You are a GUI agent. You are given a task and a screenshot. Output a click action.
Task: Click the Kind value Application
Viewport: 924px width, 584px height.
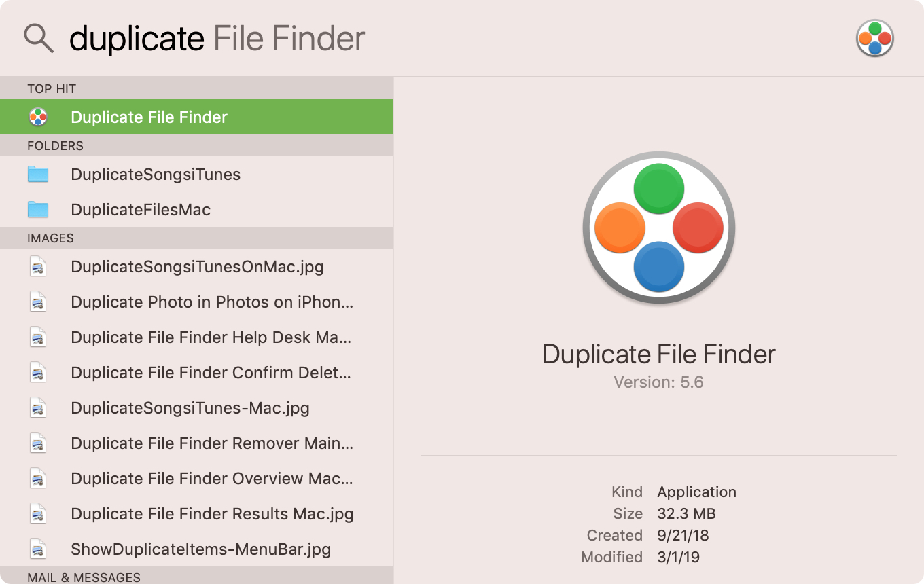click(696, 492)
